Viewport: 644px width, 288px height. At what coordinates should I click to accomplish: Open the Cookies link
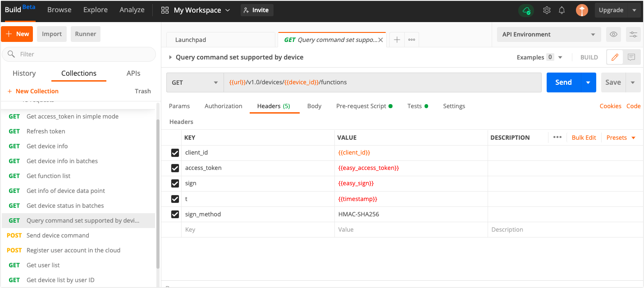click(610, 106)
